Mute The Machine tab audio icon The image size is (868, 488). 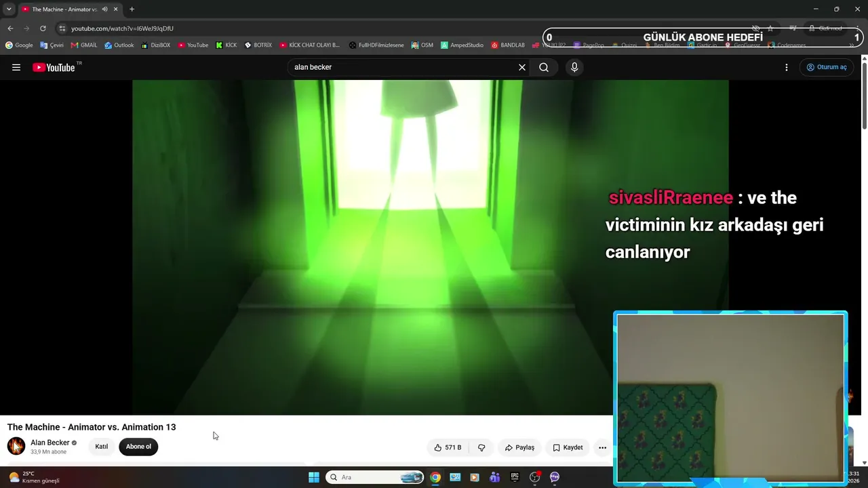coord(104,9)
